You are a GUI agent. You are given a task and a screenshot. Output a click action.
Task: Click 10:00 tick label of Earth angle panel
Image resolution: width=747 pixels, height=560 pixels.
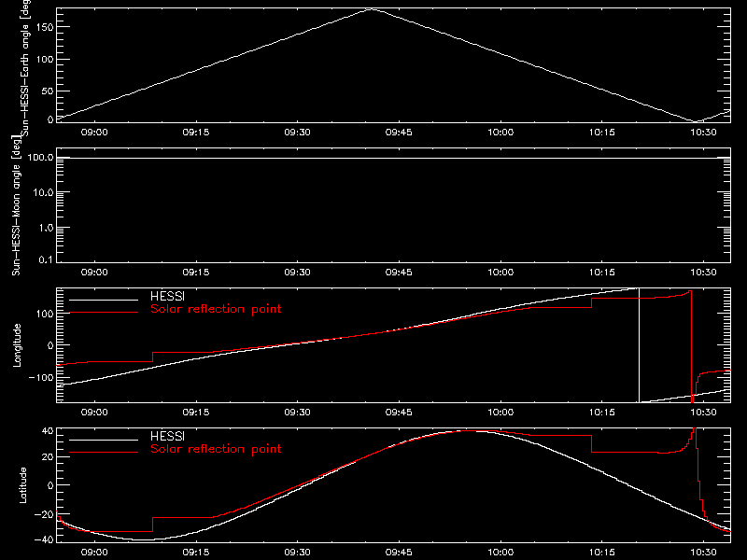[x=500, y=133]
